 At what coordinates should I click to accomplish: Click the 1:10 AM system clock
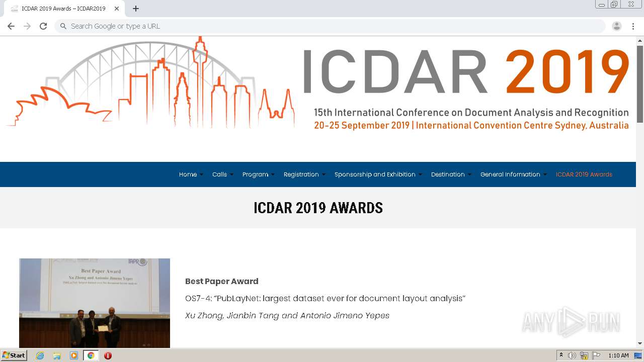click(618, 355)
